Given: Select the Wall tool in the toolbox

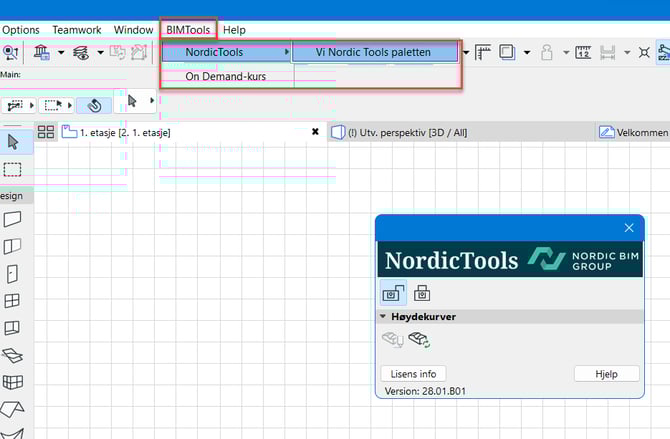Looking at the screenshot, I should tap(12, 219).
